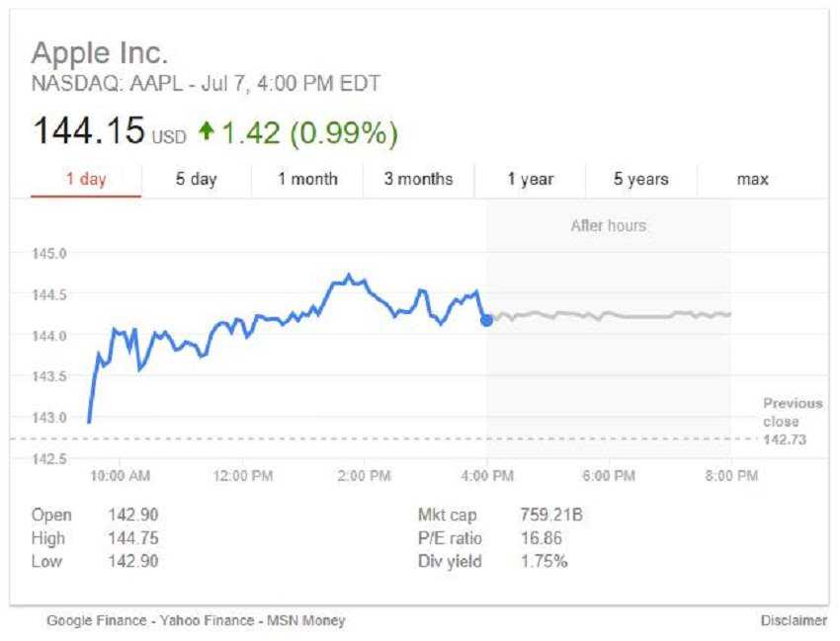
Task: Click the Previous close 142.73 label
Action: (792, 422)
